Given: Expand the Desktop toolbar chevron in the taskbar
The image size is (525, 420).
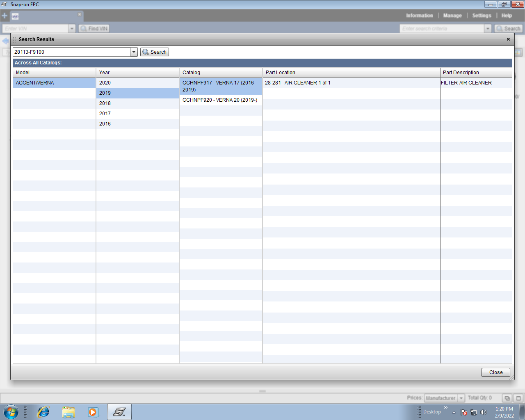Looking at the screenshot, I should pyautogui.click(x=446, y=408).
